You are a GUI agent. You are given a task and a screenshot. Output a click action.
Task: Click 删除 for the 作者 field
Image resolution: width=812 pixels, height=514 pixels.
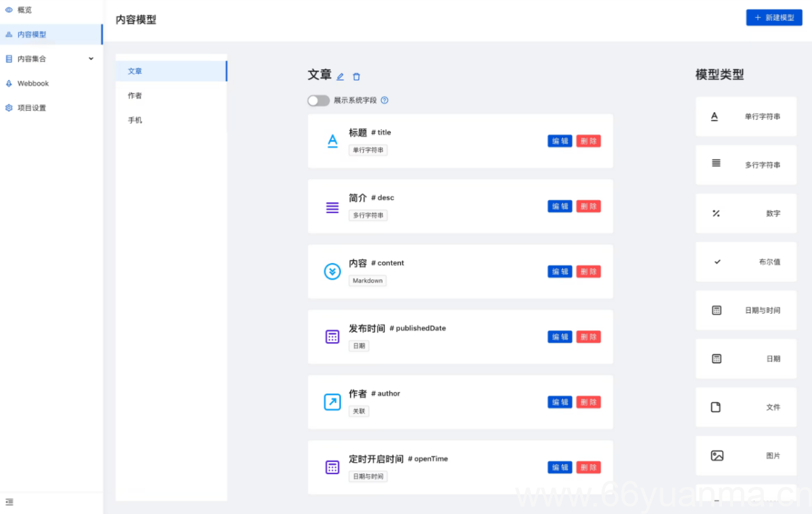click(x=589, y=402)
